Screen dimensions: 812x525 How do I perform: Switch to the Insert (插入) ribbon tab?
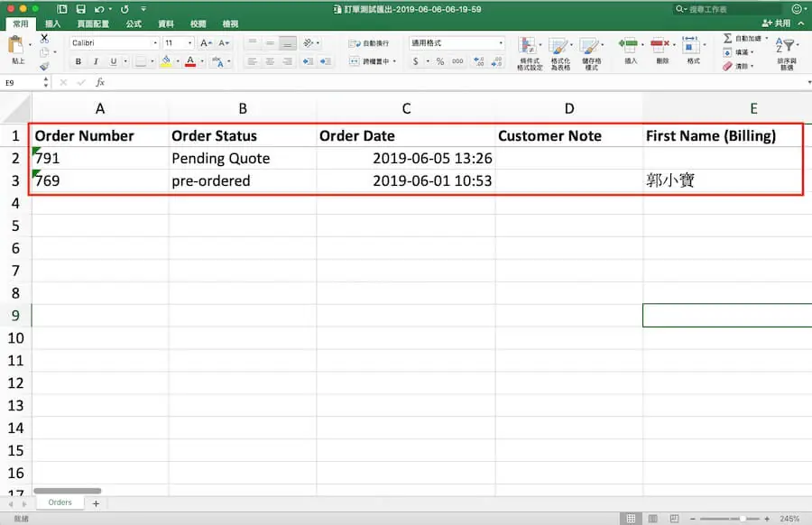(x=53, y=23)
